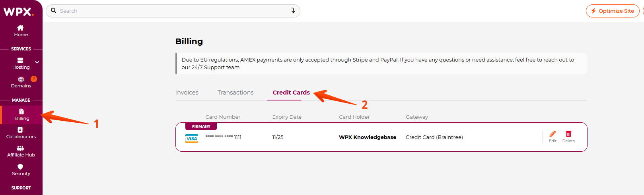Click the WPX logo
This screenshot has height=195, width=644.
(18, 12)
